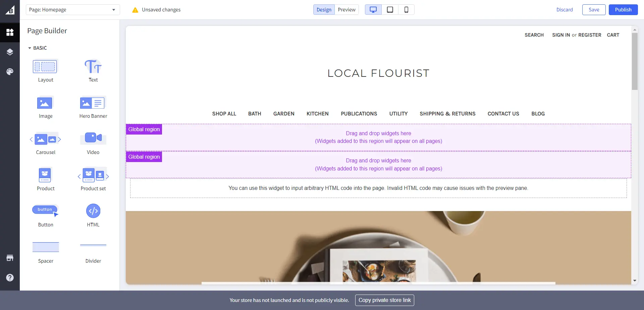This screenshot has height=310, width=644.
Task: Open SHOP ALL menu item
Action: click(x=224, y=114)
